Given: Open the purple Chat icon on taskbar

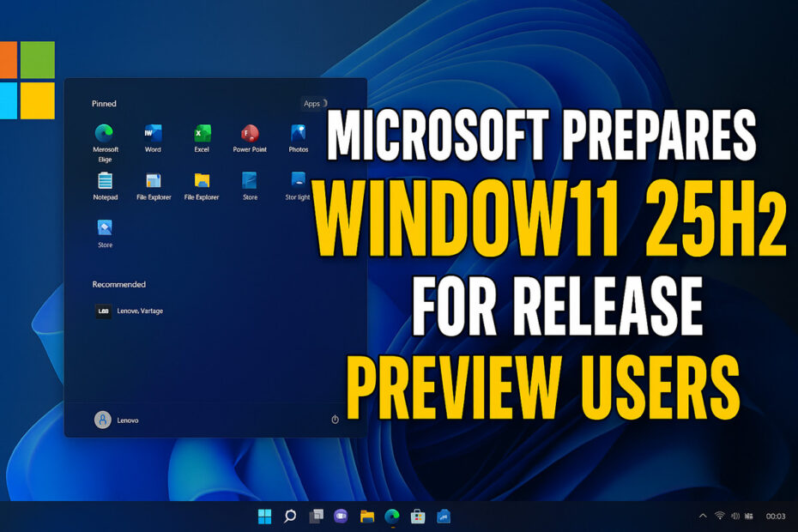Looking at the screenshot, I should tap(341, 517).
